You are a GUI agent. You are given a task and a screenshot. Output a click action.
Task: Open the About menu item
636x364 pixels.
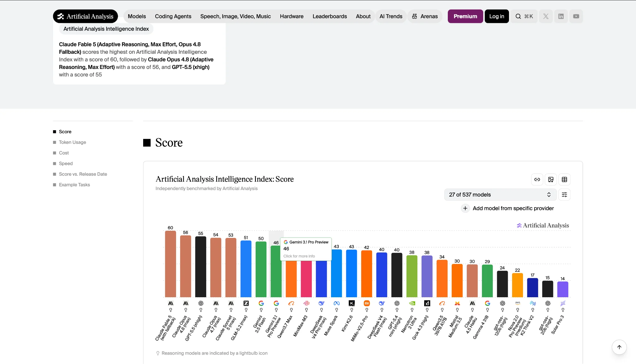(363, 16)
